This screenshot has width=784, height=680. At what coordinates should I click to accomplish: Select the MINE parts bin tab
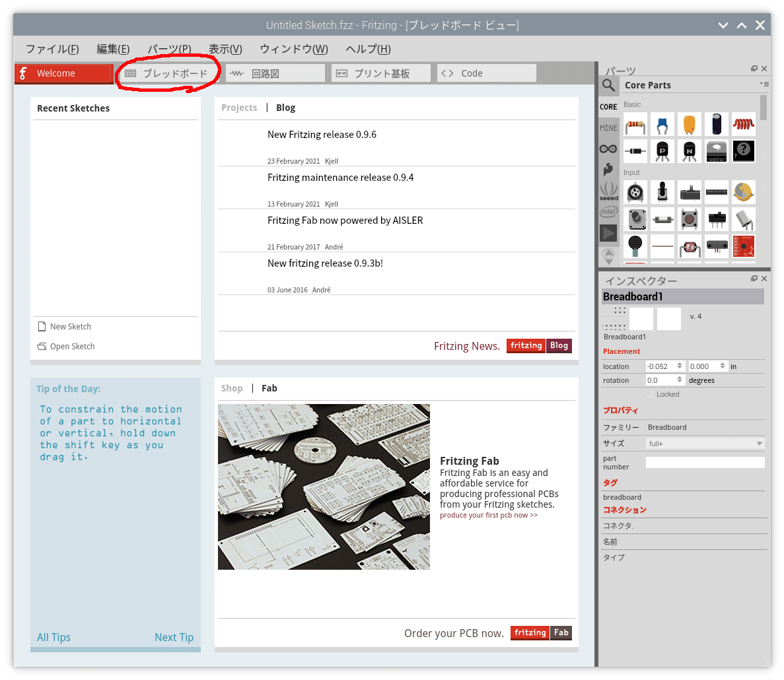608,128
